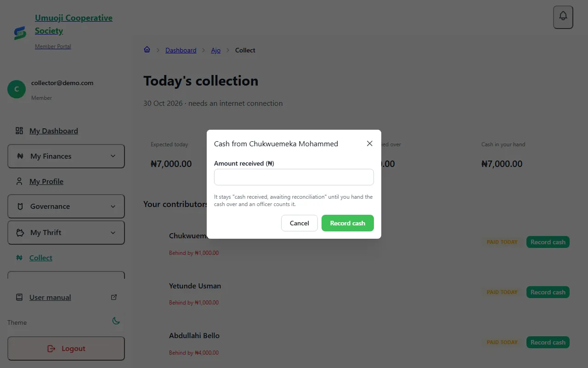Viewport: 588px width, 368px height.
Task: Expand the Governance section chevron
Action: pos(113,207)
